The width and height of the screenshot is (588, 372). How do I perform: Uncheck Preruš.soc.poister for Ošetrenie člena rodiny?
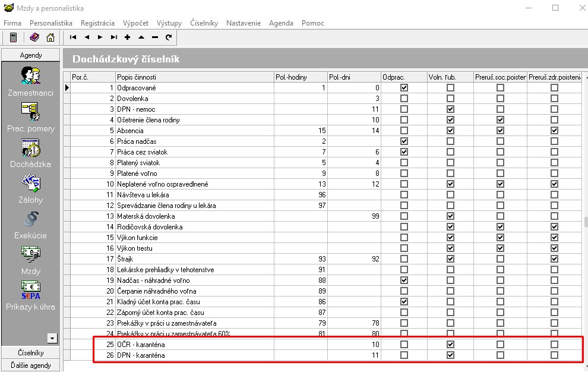coord(500,120)
